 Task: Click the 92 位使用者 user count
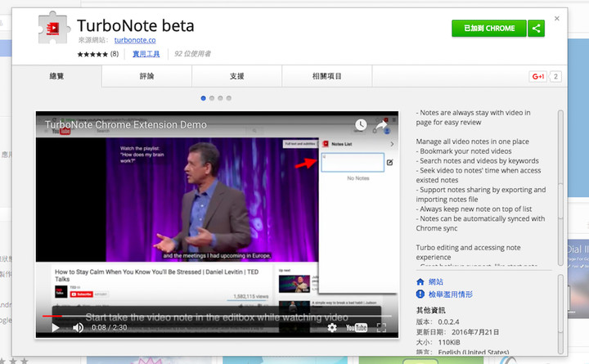[192, 54]
